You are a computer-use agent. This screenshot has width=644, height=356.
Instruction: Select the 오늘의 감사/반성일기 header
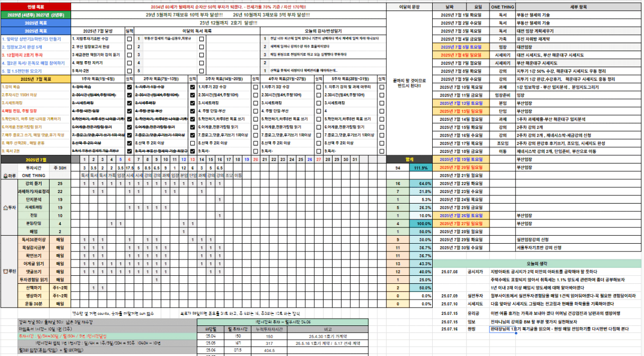pos(323,31)
